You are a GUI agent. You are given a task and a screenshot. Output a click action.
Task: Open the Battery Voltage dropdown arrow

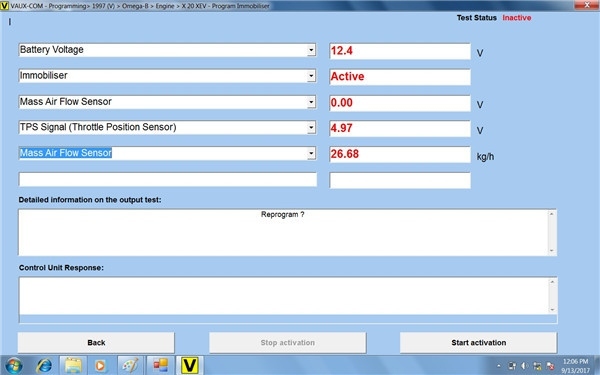311,50
